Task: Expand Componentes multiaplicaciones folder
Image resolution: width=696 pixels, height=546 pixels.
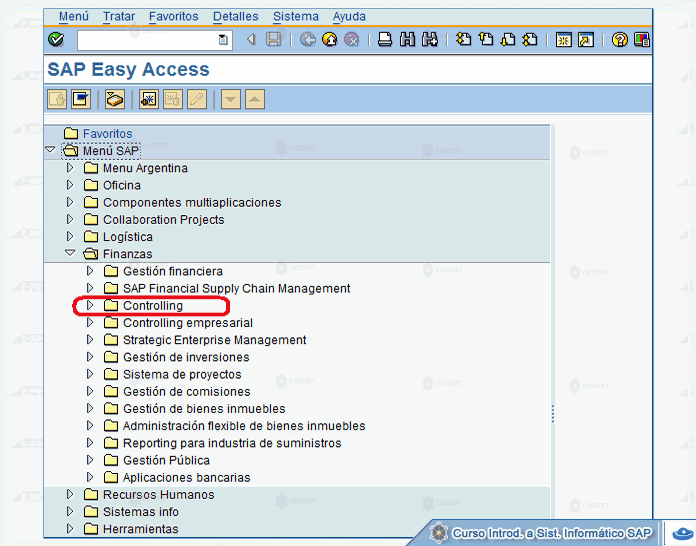Action: tap(70, 202)
